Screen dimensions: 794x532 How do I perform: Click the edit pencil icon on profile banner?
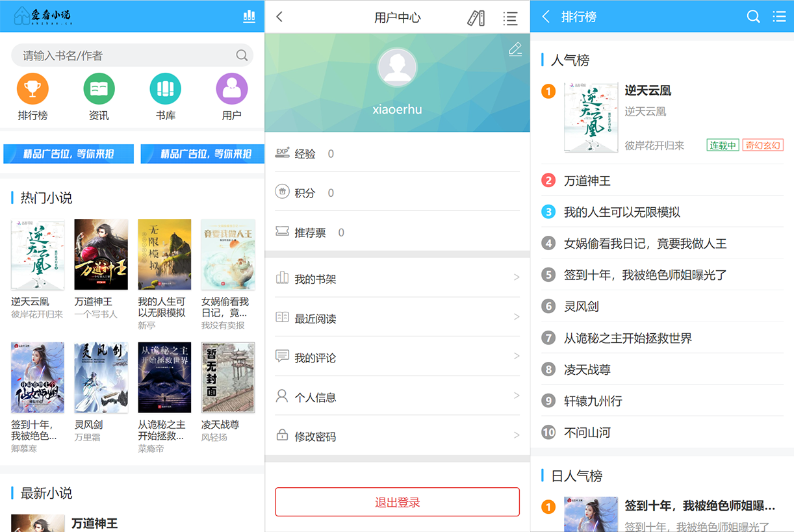pos(515,49)
